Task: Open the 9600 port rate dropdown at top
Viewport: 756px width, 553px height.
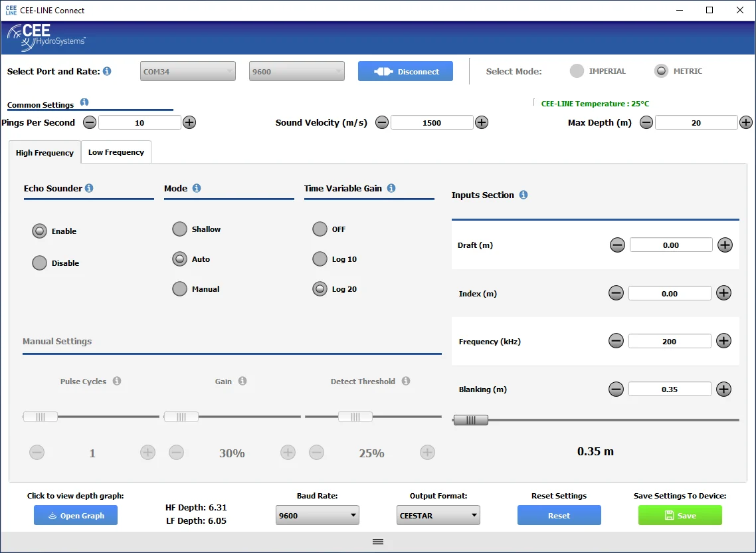Action: [x=297, y=71]
